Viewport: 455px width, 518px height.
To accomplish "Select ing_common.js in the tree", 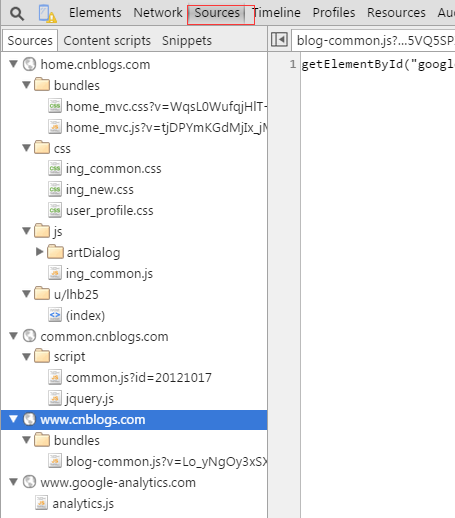I will click(109, 273).
